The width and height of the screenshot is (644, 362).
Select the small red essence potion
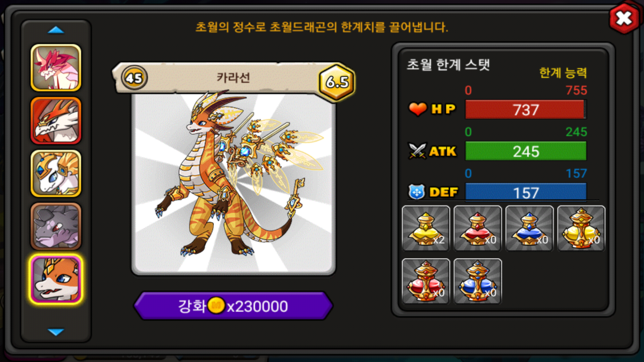coord(478,228)
